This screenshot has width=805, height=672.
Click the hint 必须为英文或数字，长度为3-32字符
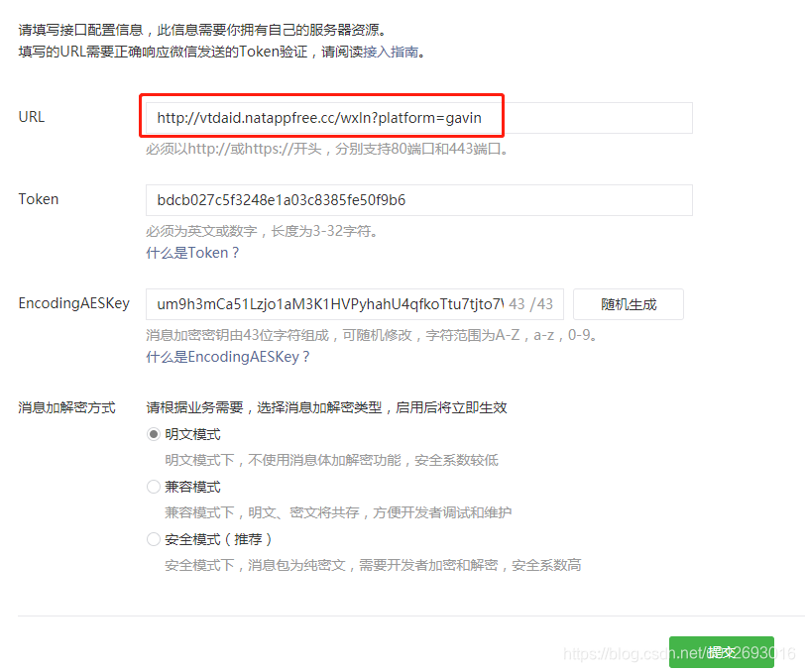tap(262, 231)
